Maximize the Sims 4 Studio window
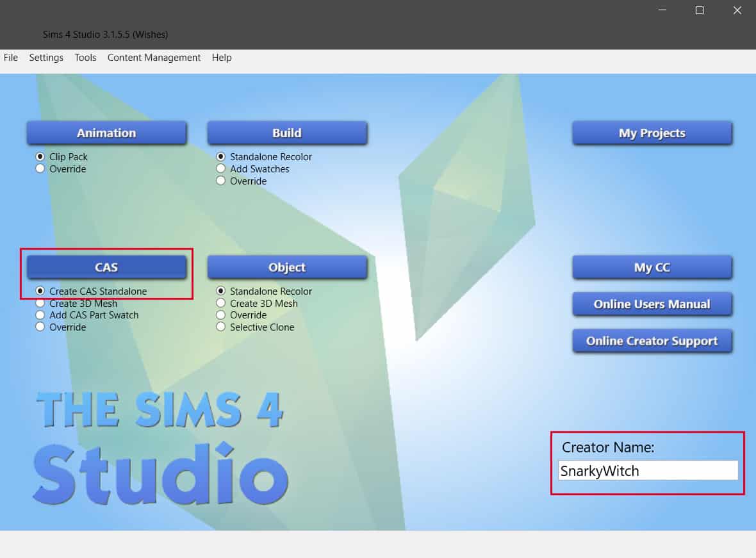Viewport: 756px width, 558px height. coord(700,10)
